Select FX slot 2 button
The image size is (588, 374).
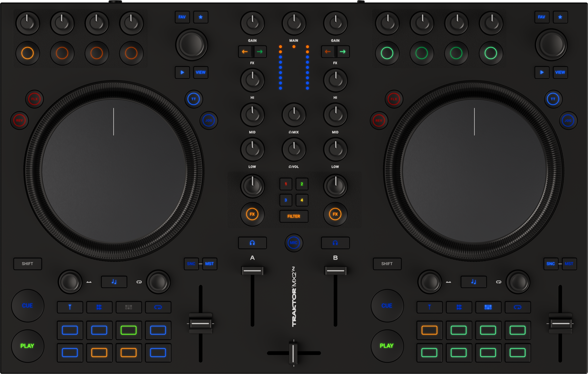click(302, 184)
